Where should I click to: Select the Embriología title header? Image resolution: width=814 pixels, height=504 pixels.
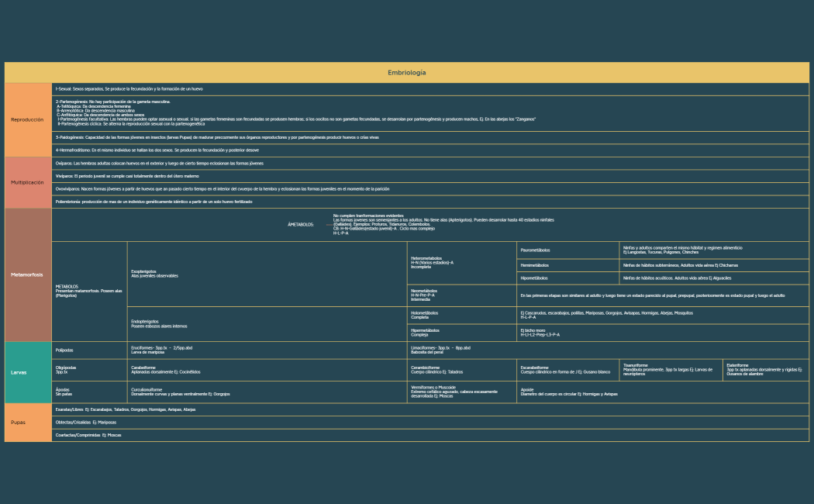[406, 73]
